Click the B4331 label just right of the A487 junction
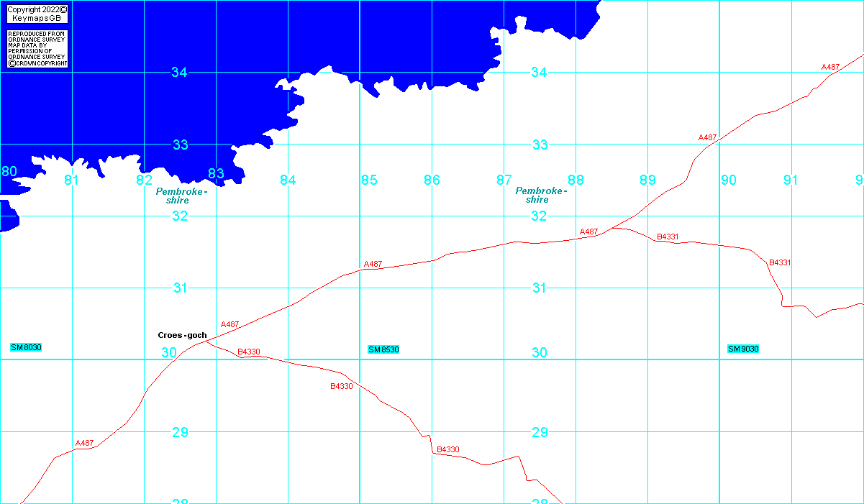This screenshot has width=864, height=504. pyautogui.click(x=668, y=237)
